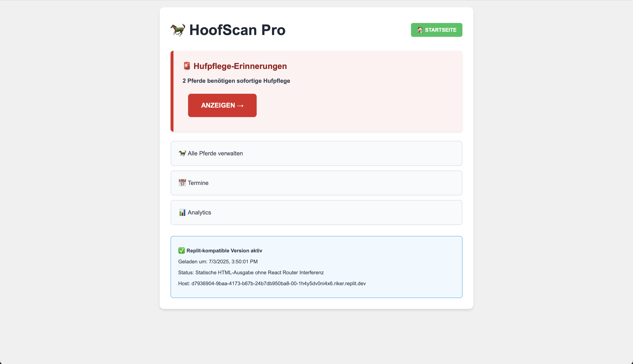Open the Startseite home button
This screenshot has width=633, height=364.
click(x=437, y=30)
